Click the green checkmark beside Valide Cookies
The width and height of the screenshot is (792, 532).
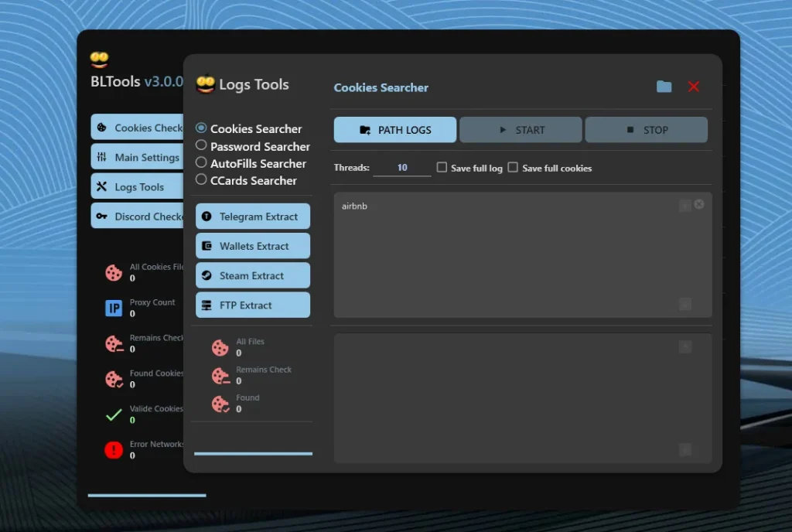click(x=114, y=414)
